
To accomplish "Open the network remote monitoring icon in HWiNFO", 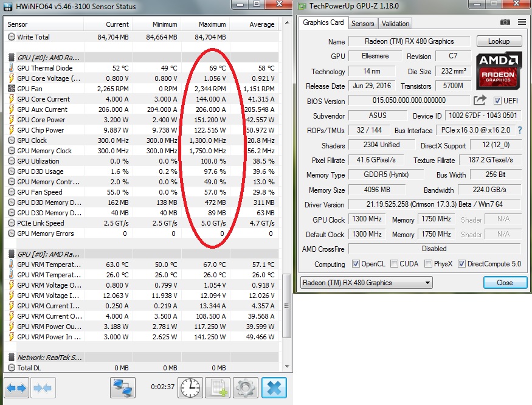I will 122,388.
